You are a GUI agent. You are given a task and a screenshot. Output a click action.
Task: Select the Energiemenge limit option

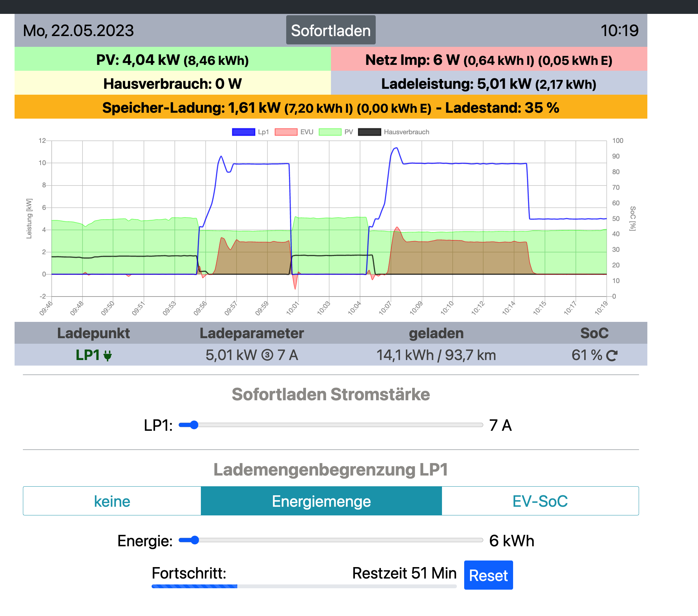[x=321, y=501]
